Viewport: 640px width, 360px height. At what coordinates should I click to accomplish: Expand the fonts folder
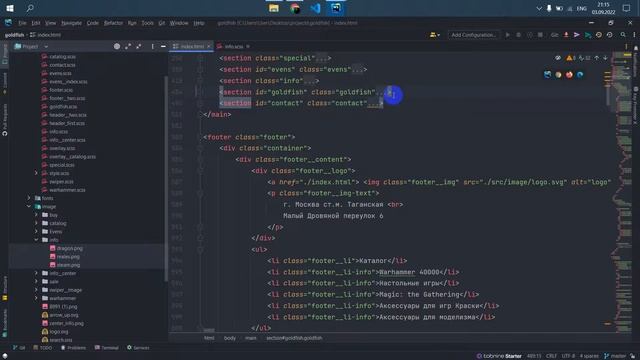(x=29, y=198)
